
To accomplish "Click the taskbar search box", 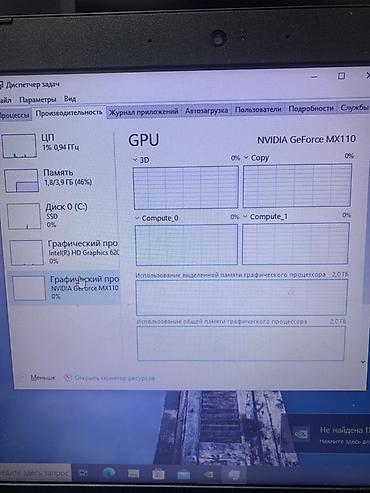I will coord(35,473).
